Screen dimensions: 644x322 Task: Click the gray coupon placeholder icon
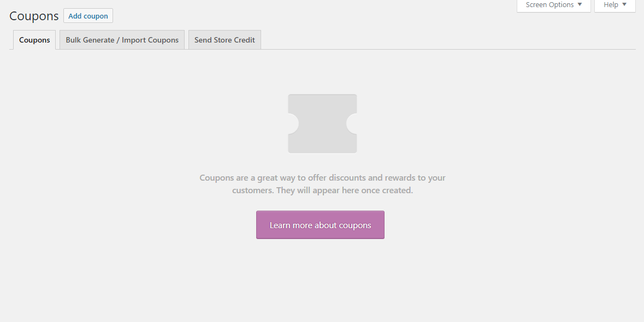click(322, 123)
